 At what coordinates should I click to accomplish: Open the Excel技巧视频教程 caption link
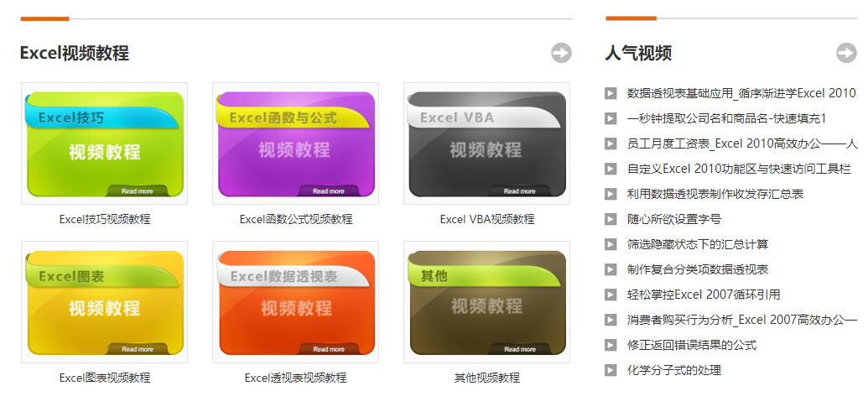(x=105, y=219)
